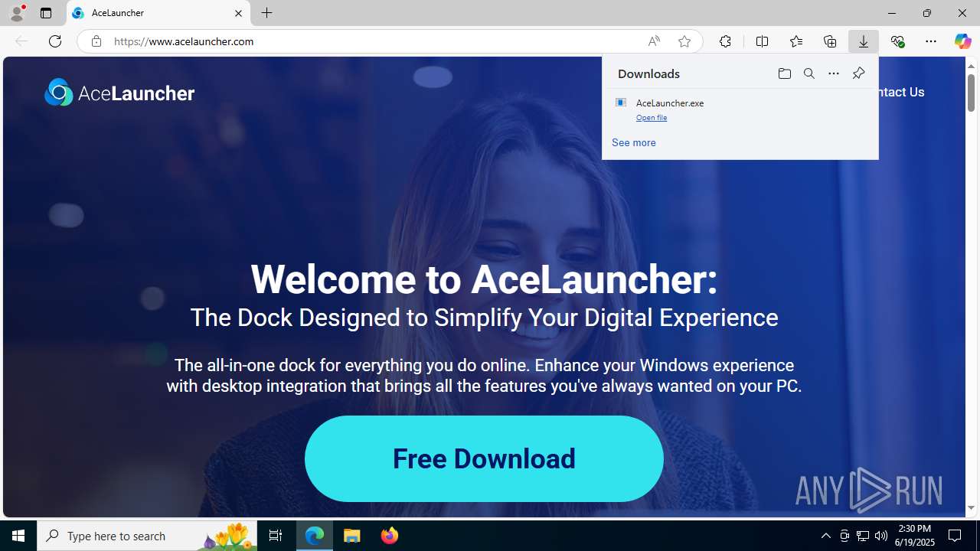
Task: Launch Copilot sidebar icon
Action: point(962,41)
